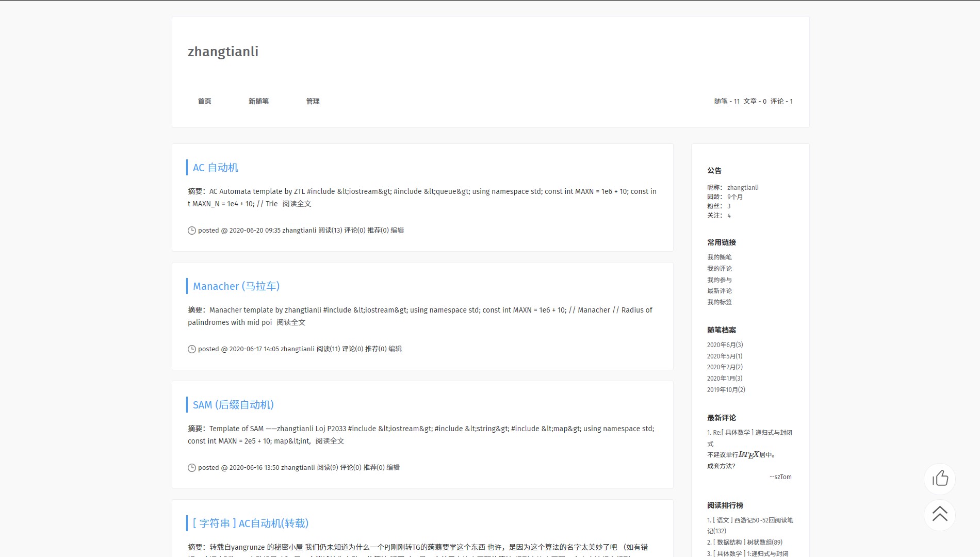Screen dimensions: 980x557
Task: Open the zhangtianli blog title
Action: tap(223, 52)
